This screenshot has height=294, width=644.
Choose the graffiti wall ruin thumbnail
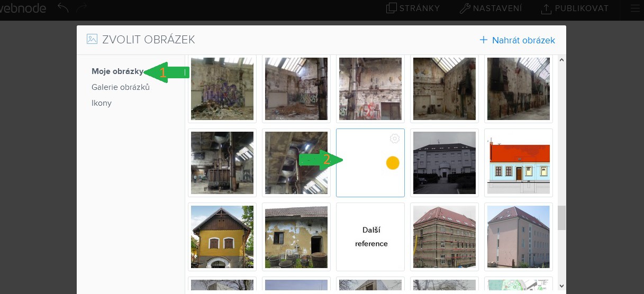point(222,89)
